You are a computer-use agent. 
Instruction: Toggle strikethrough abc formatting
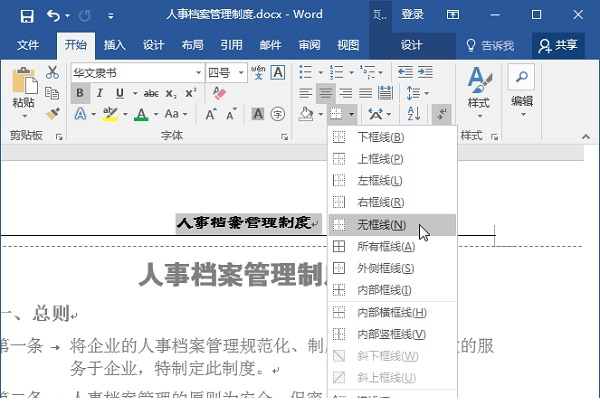coord(151,93)
